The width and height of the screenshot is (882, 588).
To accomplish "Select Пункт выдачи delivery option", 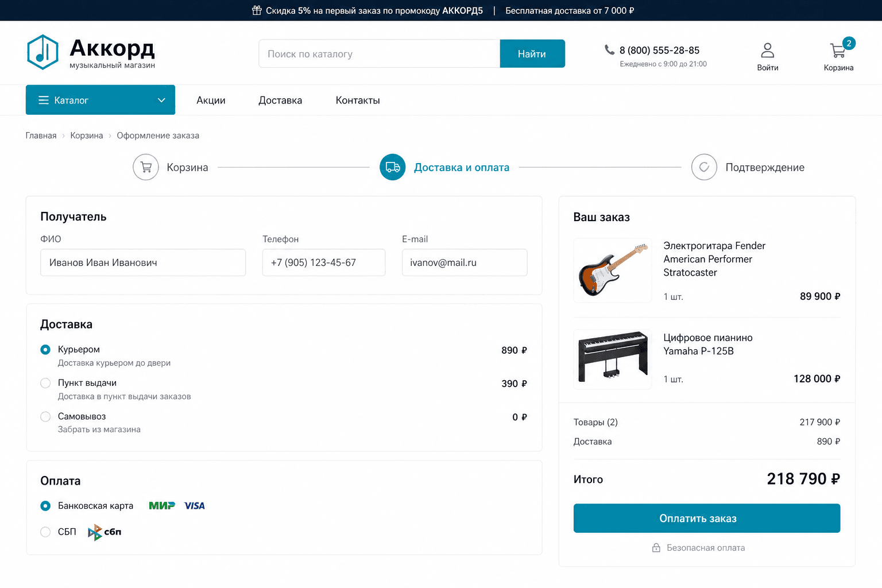I will pyautogui.click(x=45, y=383).
